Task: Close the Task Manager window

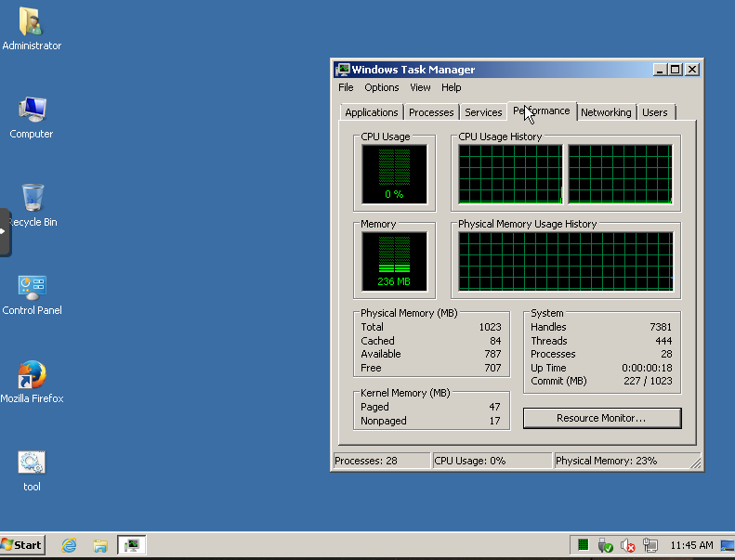Action: (692, 70)
